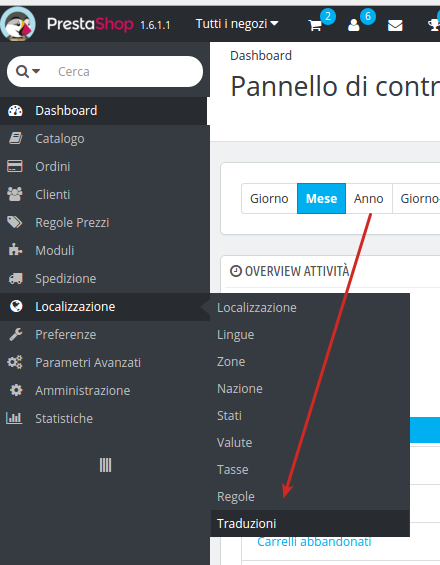This screenshot has width=440, height=565.
Task: Click the Parametri Avanzati gears icon
Action: (15, 362)
